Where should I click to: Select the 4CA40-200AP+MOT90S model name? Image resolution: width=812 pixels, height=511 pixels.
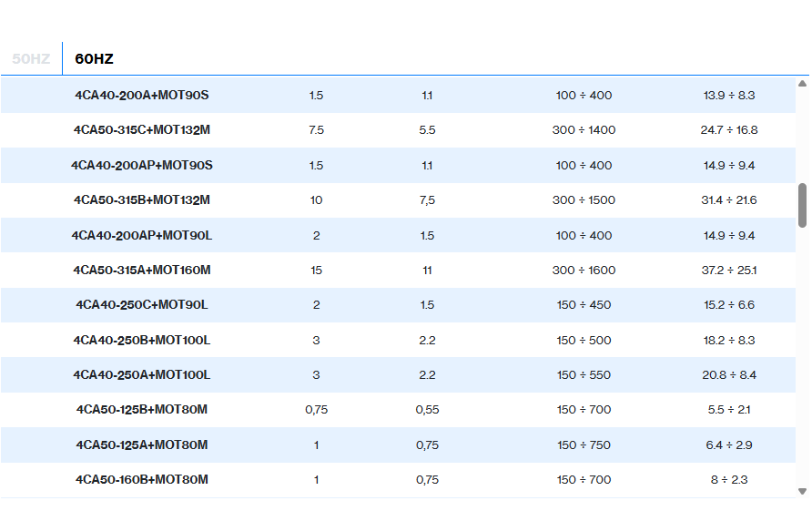coord(141,165)
